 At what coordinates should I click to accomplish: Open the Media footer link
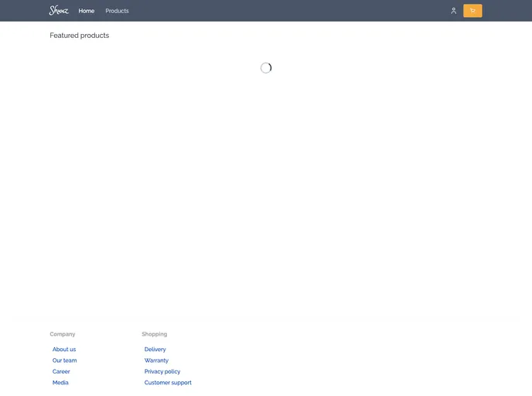(x=60, y=382)
